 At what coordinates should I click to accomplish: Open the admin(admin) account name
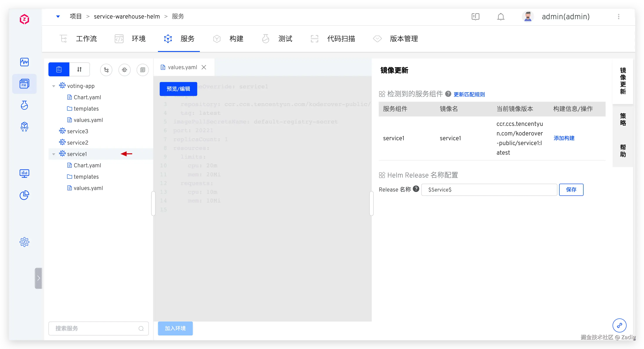565,17
